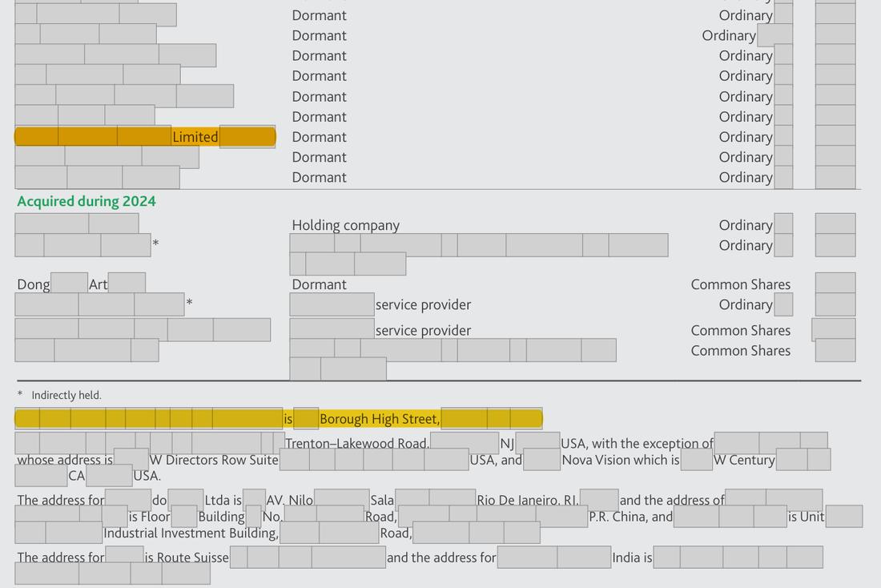Click 'service provider' in the Common Shares row
The image size is (881, 588).
[x=423, y=331]
